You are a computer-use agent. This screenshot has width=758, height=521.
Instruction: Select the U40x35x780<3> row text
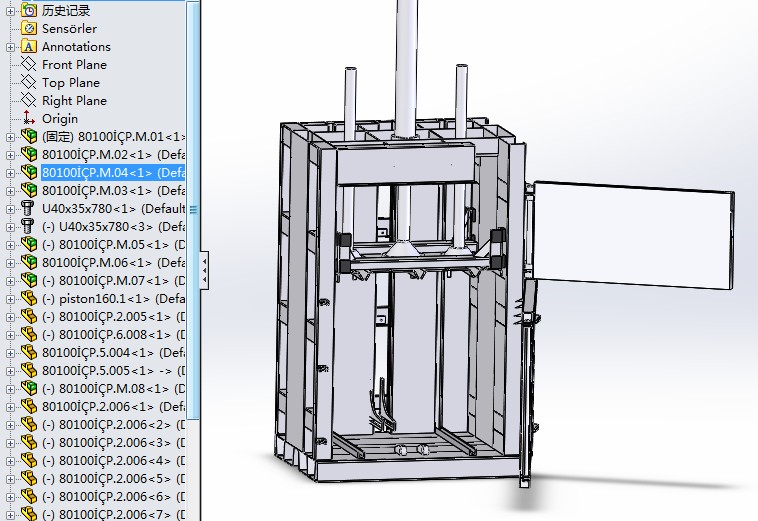pyautogui.click(x=113, y=227)
